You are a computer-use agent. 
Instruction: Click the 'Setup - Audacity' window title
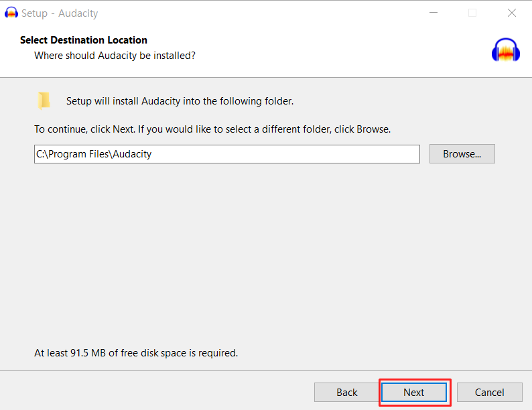pos(60,13)
